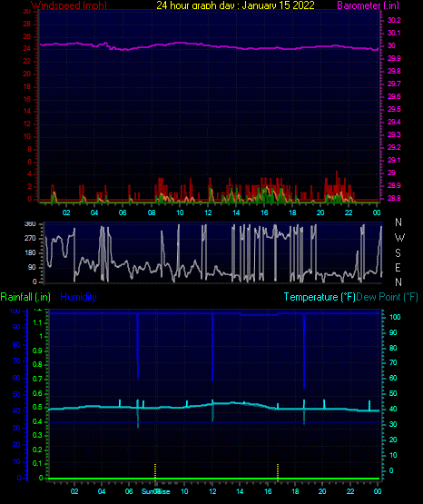423x504 pixels.
Task: Select the Humidity legend label
Action: [x=78, y=297]
